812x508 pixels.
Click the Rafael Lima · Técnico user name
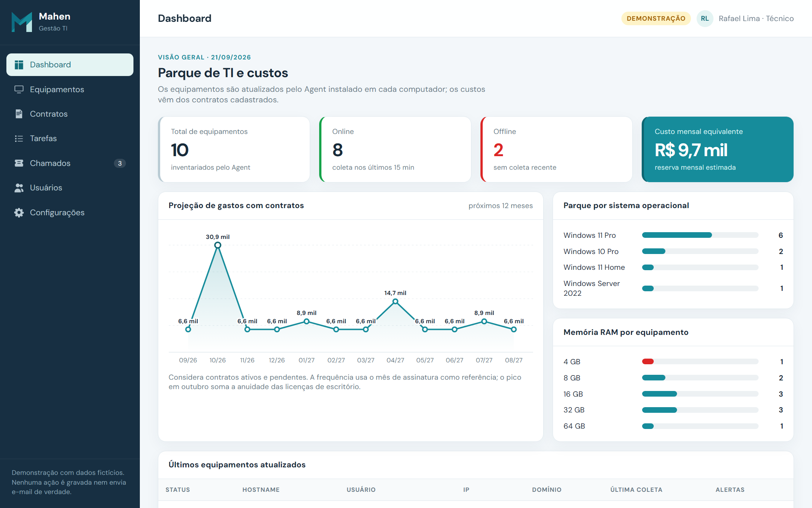(756, 18)
